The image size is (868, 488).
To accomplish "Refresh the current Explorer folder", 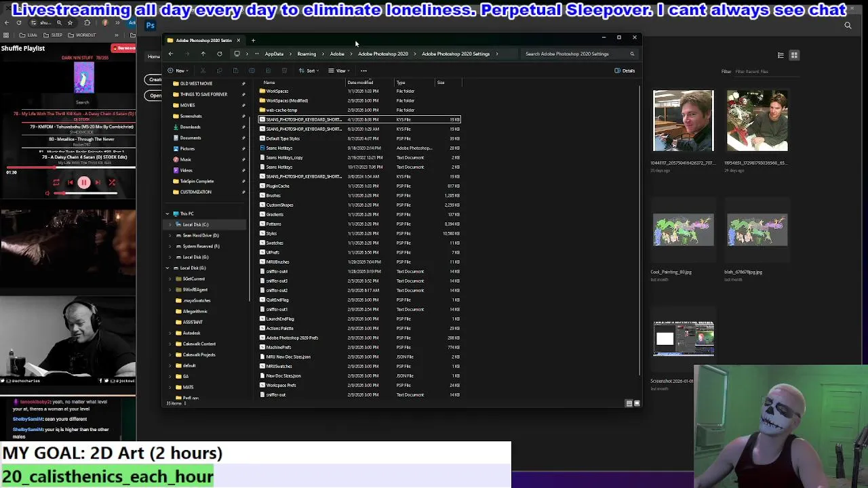I will pos(219,54).
